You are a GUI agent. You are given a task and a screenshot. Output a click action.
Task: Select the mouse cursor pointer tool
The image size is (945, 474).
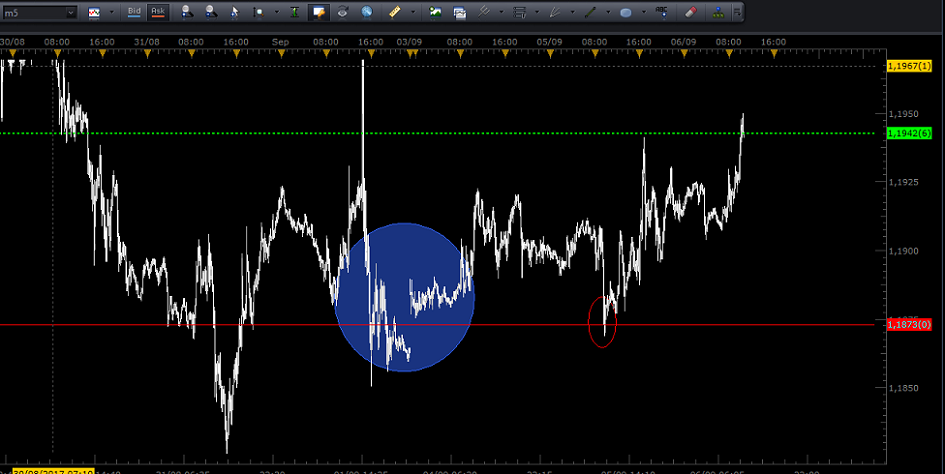point(236,13)
